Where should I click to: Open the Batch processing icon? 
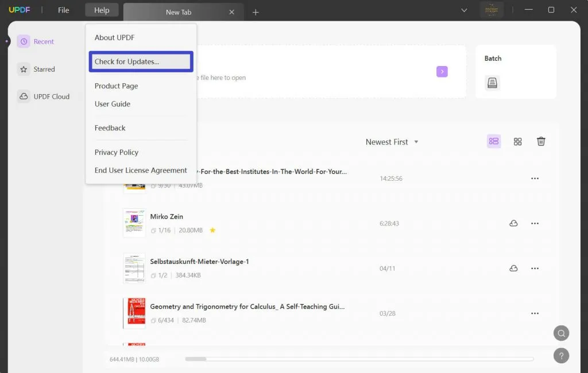pos(492,83)
